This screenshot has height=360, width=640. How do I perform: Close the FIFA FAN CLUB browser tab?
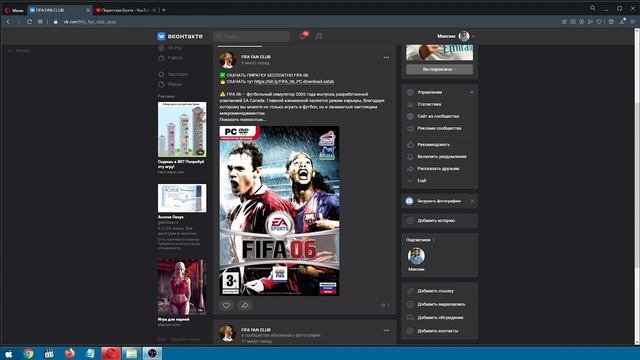(x=88, y=10)
